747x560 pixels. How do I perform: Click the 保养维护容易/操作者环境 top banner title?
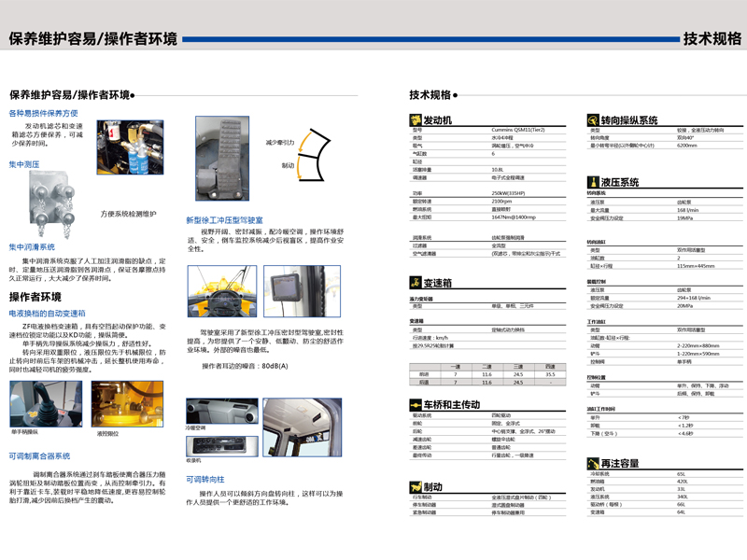point(92,38)
